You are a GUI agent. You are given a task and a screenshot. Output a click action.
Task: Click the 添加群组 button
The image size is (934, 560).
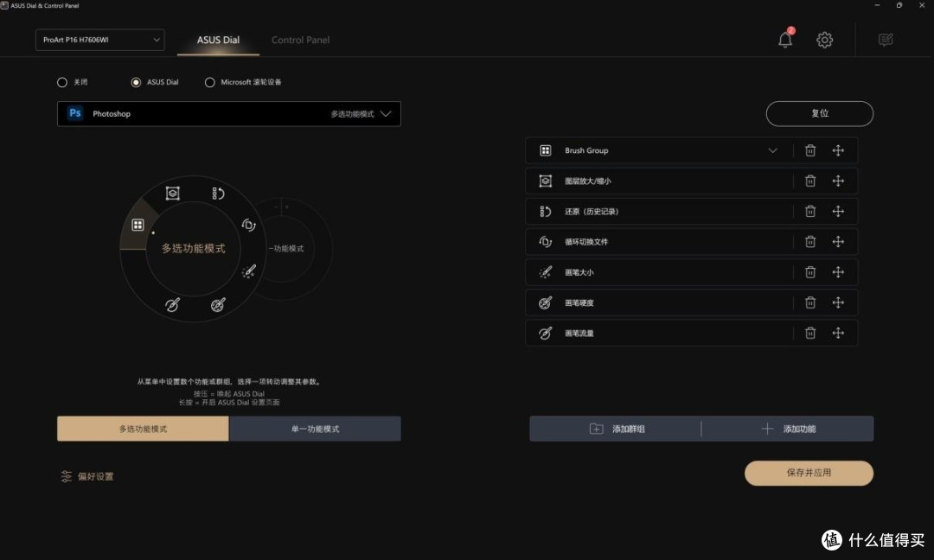[616, 429]
